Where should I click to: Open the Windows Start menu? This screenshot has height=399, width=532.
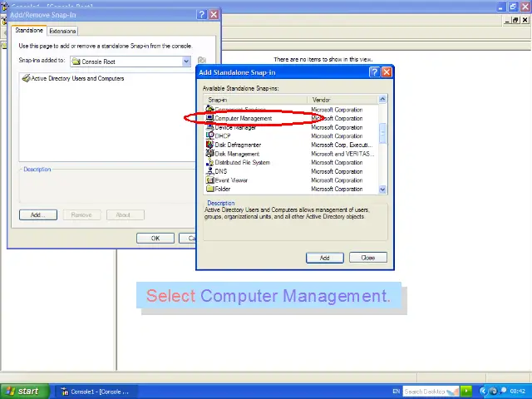point(22,391)
